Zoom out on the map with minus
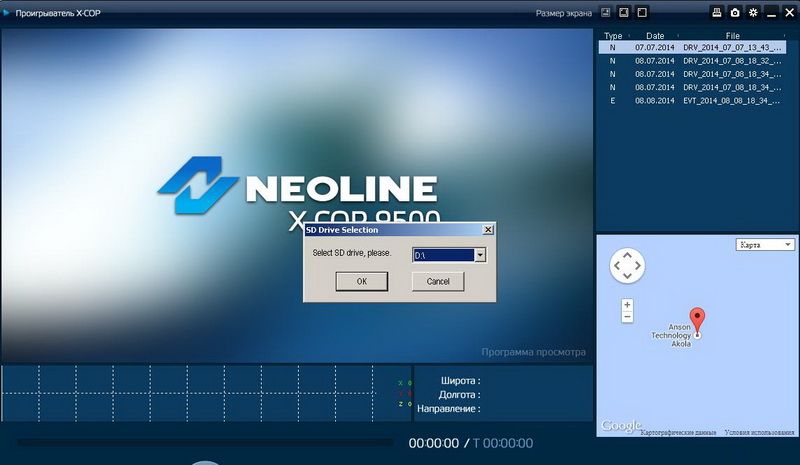 [627, 317]
